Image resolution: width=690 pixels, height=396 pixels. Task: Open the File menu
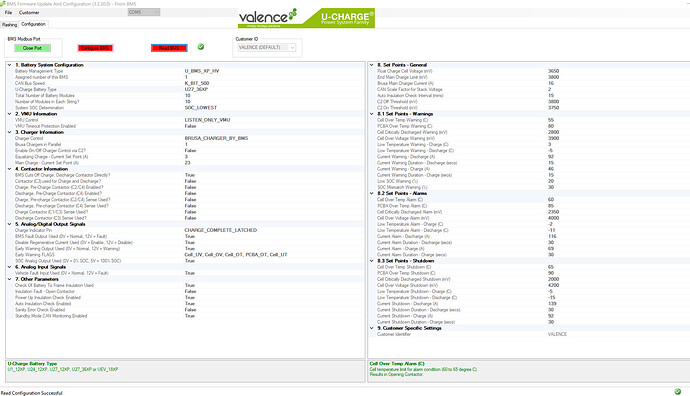(8, 12)
